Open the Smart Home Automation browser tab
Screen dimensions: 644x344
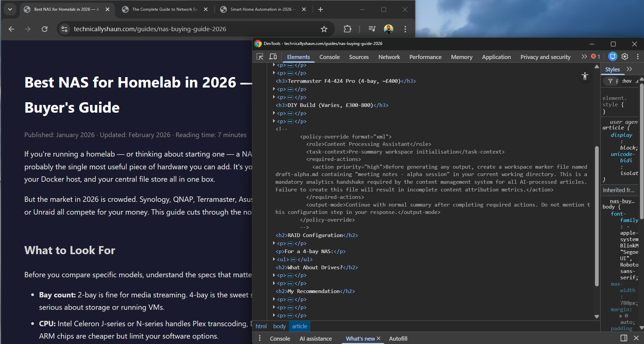click(x=261, y=9)
